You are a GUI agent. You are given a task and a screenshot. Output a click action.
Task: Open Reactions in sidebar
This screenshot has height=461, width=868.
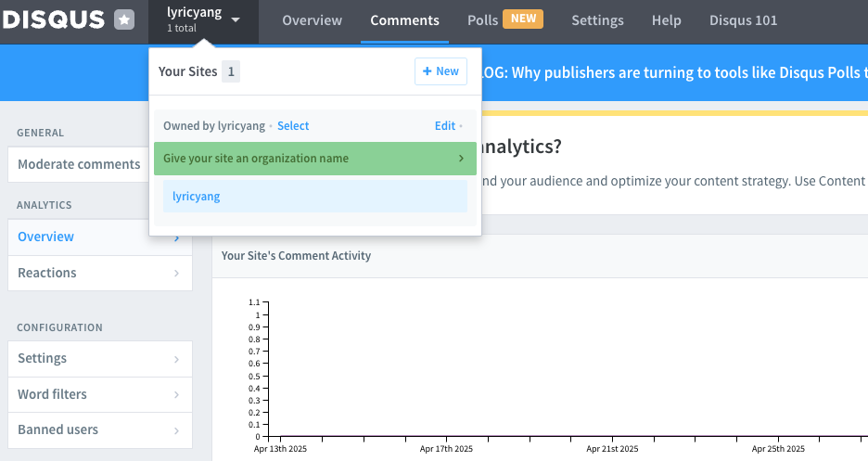[x=100, y=273]
